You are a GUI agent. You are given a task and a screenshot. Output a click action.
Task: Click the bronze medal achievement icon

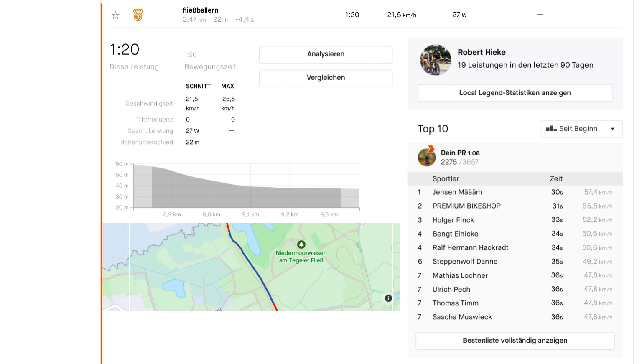click(138, 15)
